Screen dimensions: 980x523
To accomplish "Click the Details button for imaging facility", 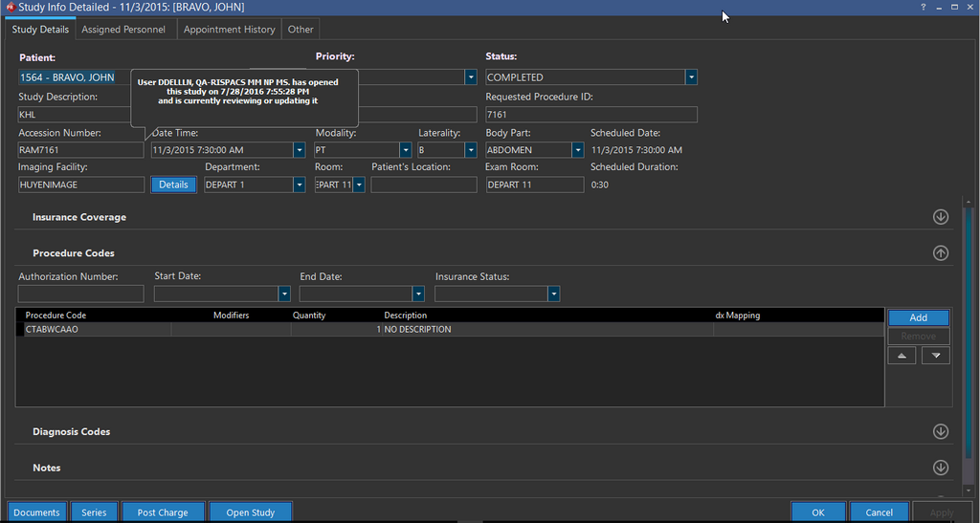I will coord(173,185).
